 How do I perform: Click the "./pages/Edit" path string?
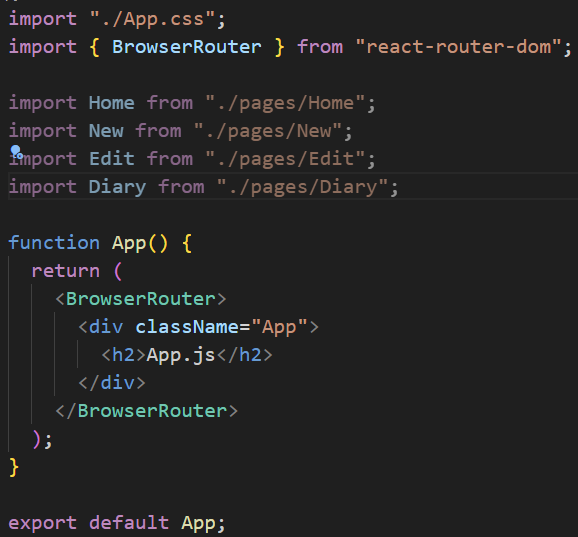pyautogui.click(x=285, y=159)
